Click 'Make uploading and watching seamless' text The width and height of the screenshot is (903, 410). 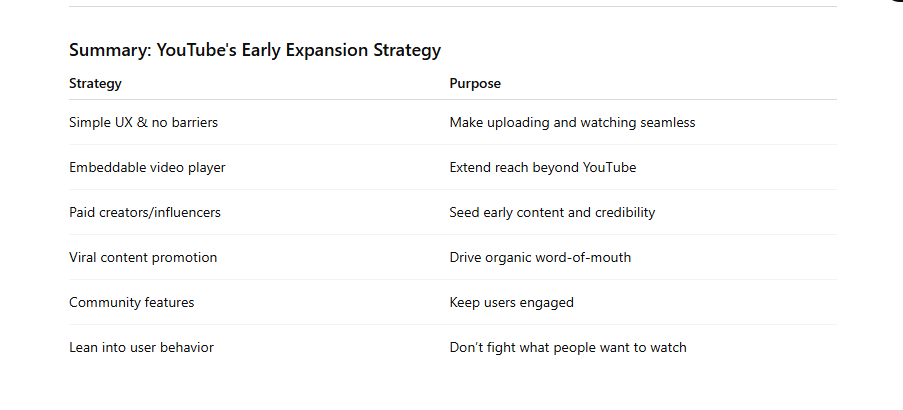(572, 123)
